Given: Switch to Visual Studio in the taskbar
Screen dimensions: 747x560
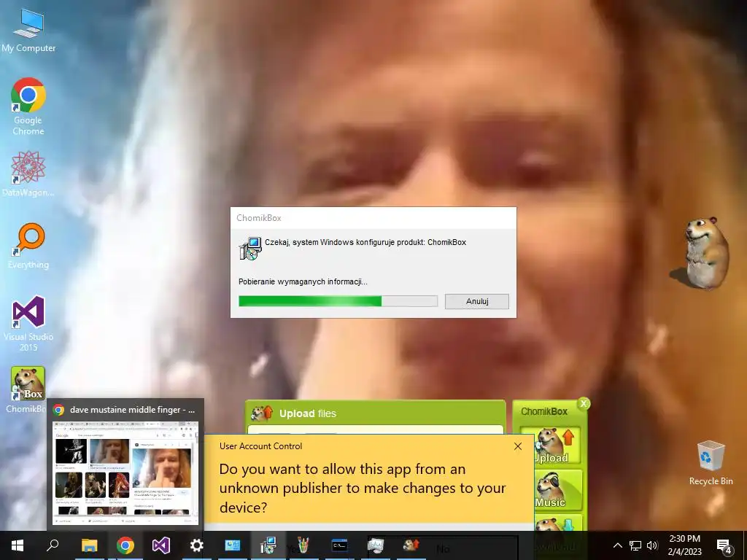Looking at the screenshot, I should pos(161,545).
